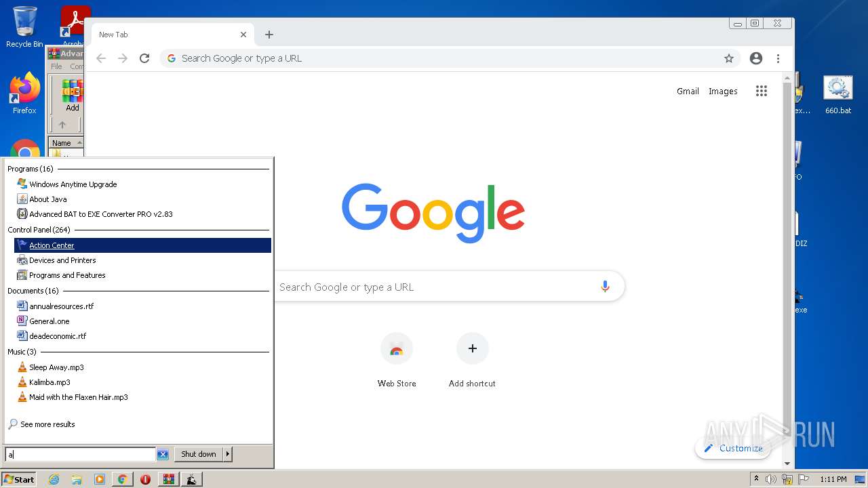
Task: Open Chrome's three-dot menu
Action: [778, 58]
